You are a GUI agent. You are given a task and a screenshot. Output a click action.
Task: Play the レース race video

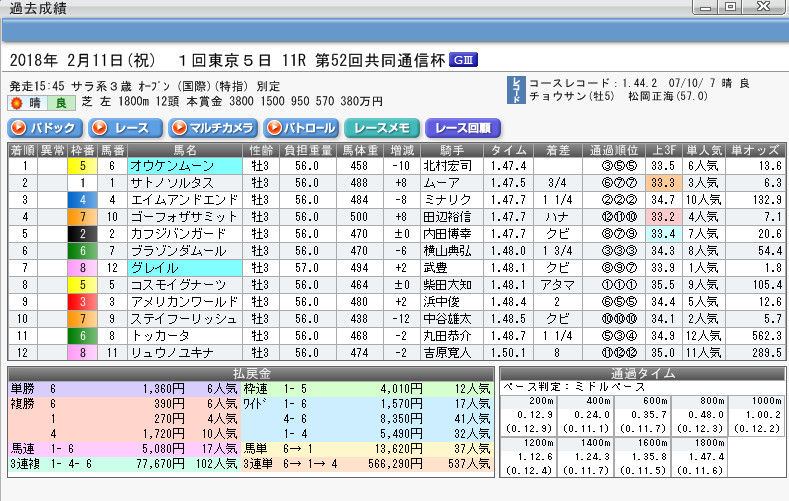pos(125,128)
